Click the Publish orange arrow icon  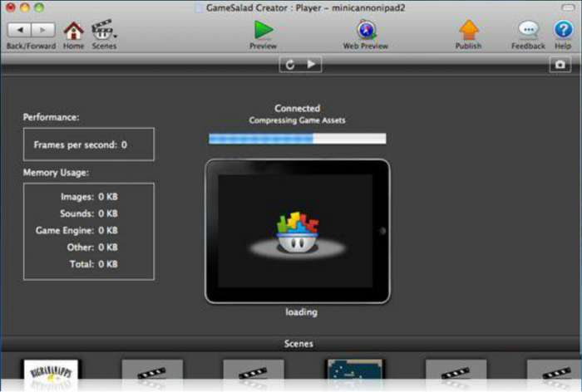pos(469,30)
